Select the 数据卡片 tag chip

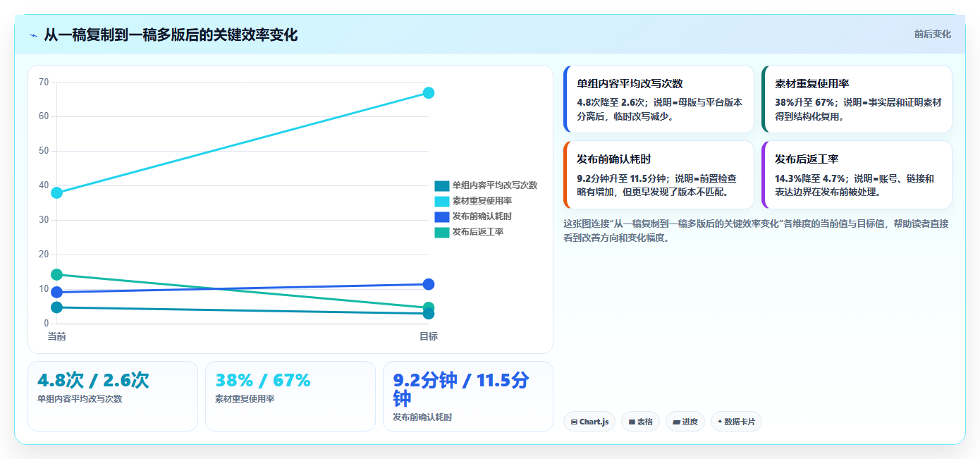click(736, 422)
